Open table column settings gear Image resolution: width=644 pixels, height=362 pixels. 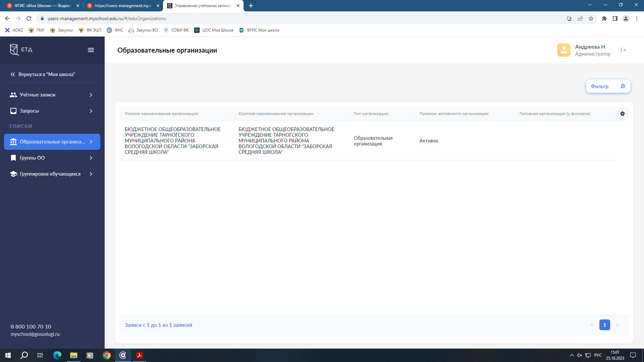tap(623, 114)
